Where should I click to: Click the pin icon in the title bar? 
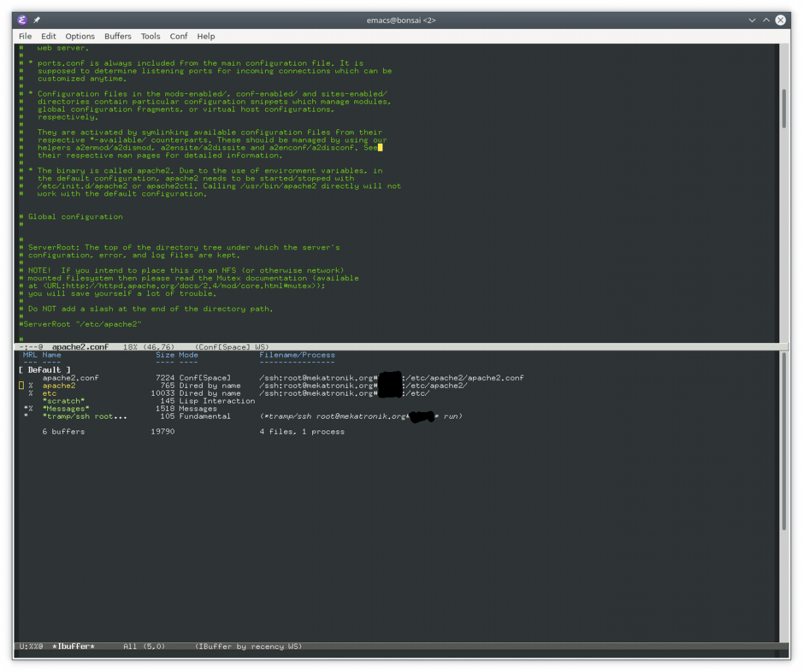pyautogui.click(x=37, y=20)
